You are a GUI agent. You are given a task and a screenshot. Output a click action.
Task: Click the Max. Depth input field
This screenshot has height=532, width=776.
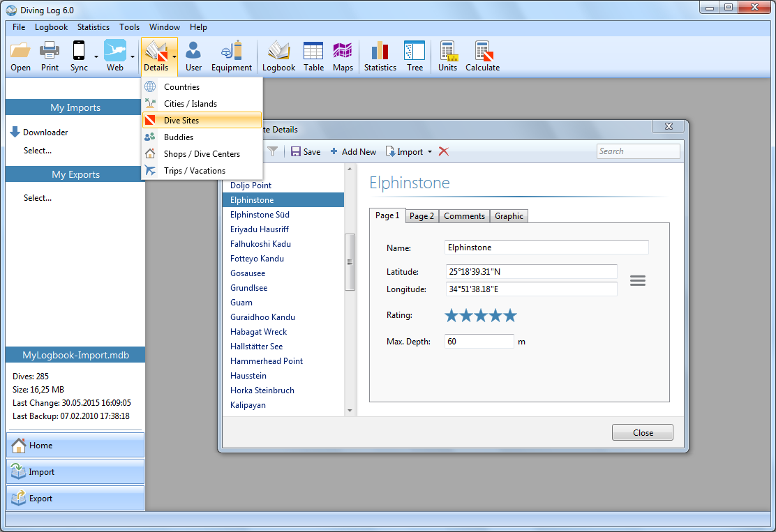pos(479,341)
